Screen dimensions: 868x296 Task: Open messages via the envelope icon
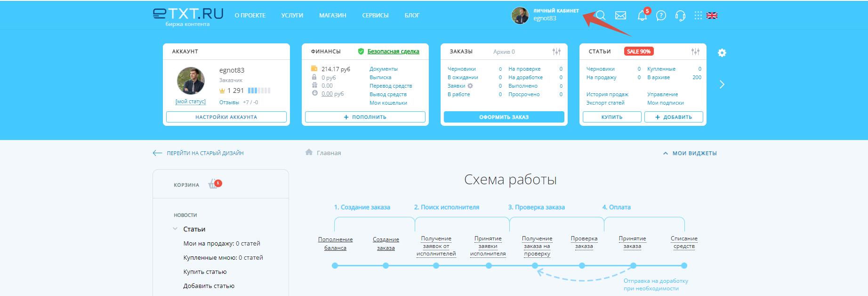coord(620,16)
